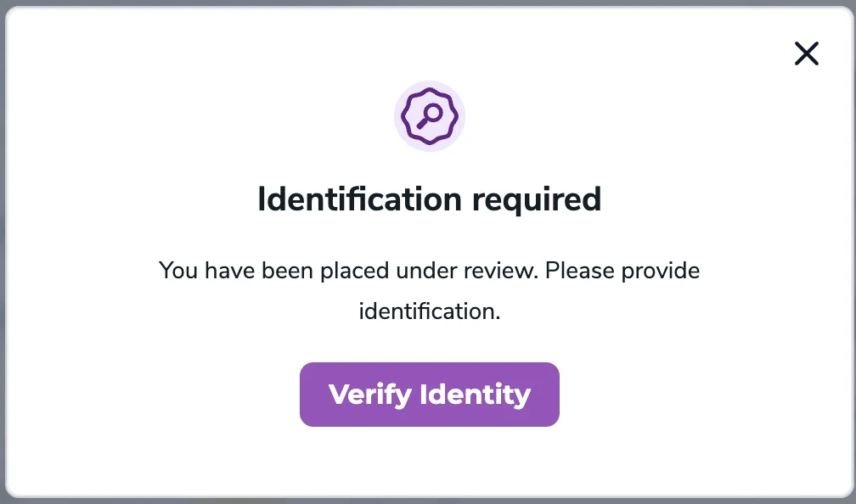
Task: Click the Verify Identity button
Action: click(x=429, y=395)
